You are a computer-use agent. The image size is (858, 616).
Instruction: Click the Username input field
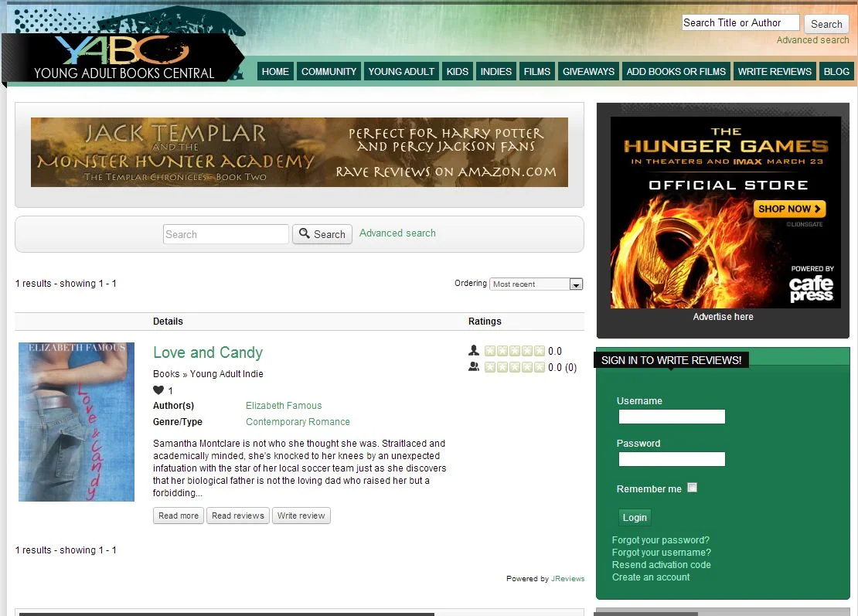coord(672,417)
